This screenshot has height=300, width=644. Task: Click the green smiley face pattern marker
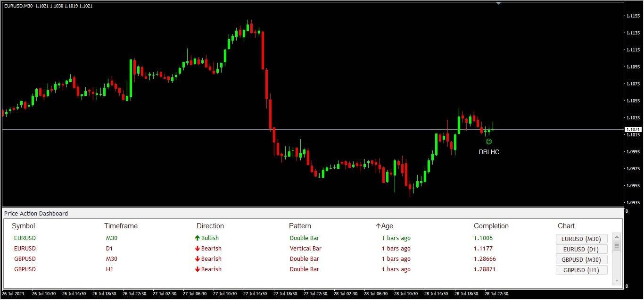(489, 142)
